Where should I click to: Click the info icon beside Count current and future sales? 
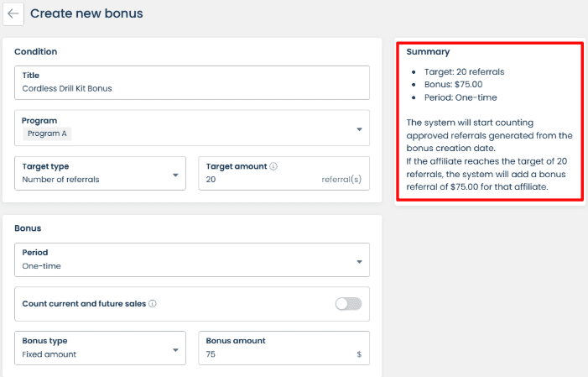pos(153,304)
